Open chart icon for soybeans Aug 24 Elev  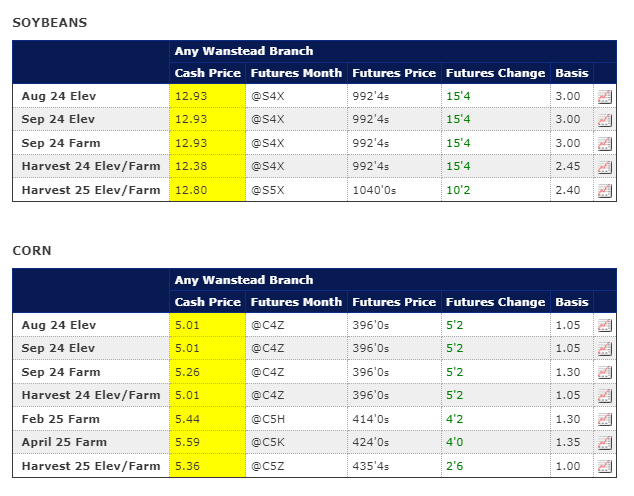(604, 96)
